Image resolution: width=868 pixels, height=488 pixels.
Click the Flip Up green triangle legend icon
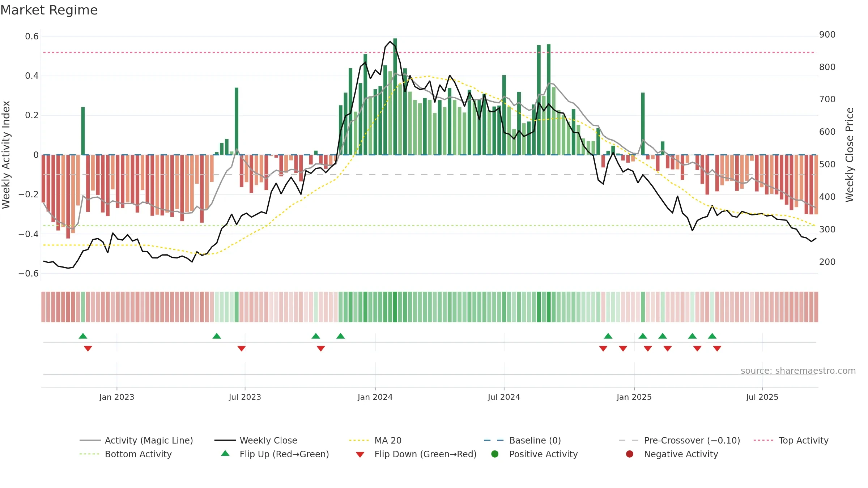[225, 453]
